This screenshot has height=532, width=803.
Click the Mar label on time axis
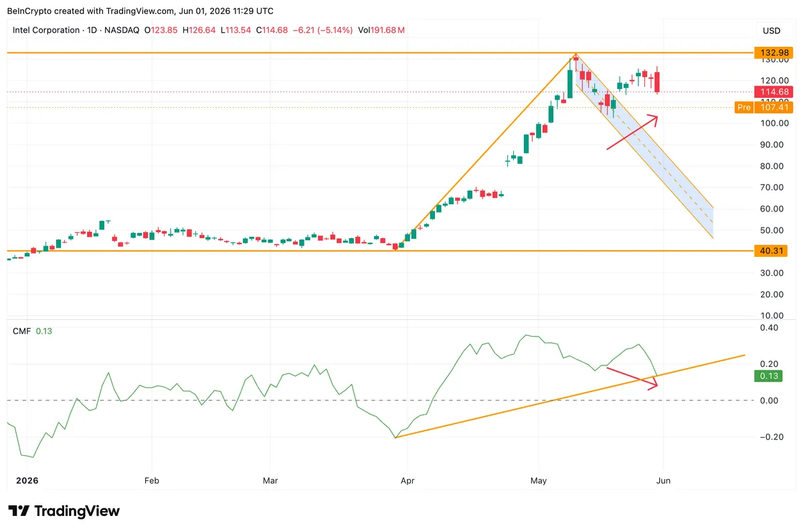click(270, 480)
